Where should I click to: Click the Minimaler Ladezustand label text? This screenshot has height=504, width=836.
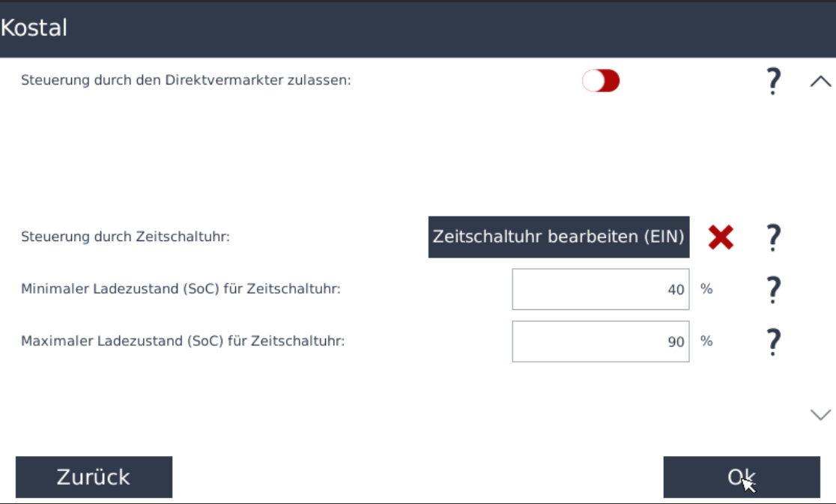point(181,288)
